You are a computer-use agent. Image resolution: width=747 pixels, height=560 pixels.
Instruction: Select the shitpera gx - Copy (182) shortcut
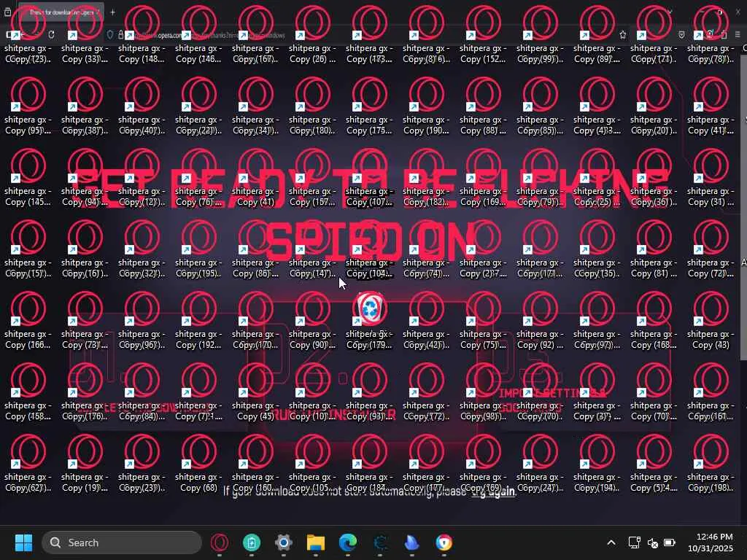click(x=426, y=177)
